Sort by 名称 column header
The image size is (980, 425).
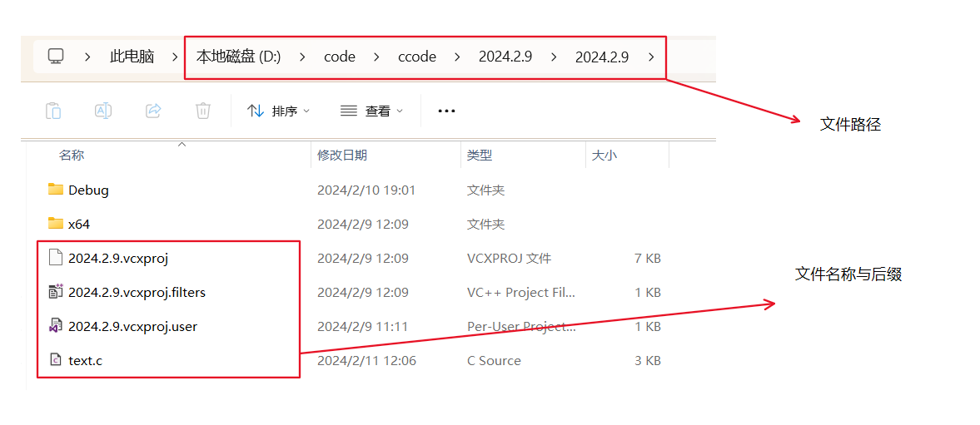pos(72,156)
